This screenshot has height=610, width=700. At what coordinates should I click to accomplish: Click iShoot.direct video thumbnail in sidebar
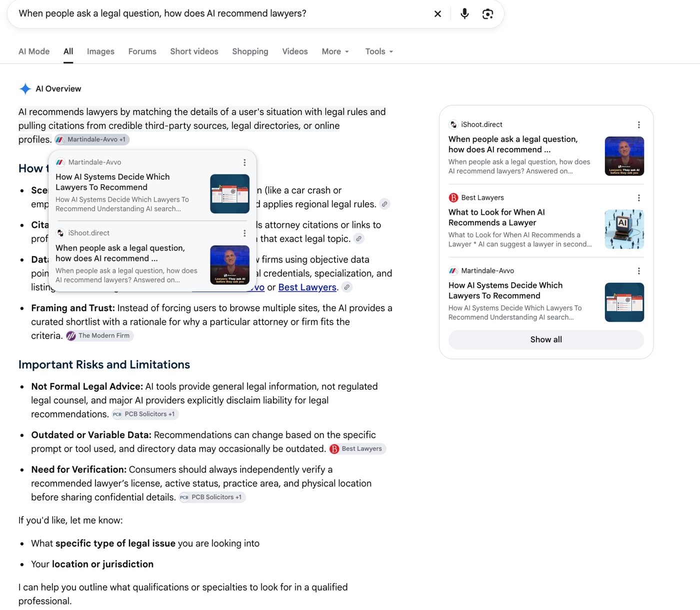pos(624,156)
